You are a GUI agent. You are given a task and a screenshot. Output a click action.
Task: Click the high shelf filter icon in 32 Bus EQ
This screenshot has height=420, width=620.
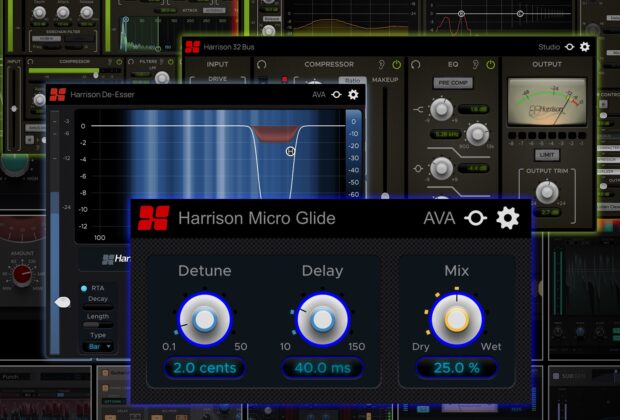pyautogui.click(x=418, y=110)
